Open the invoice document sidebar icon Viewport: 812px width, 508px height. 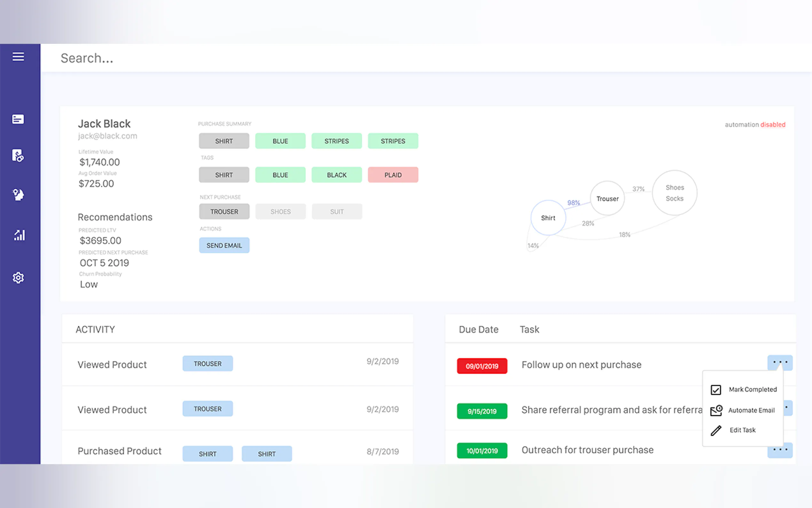(18, 155)
